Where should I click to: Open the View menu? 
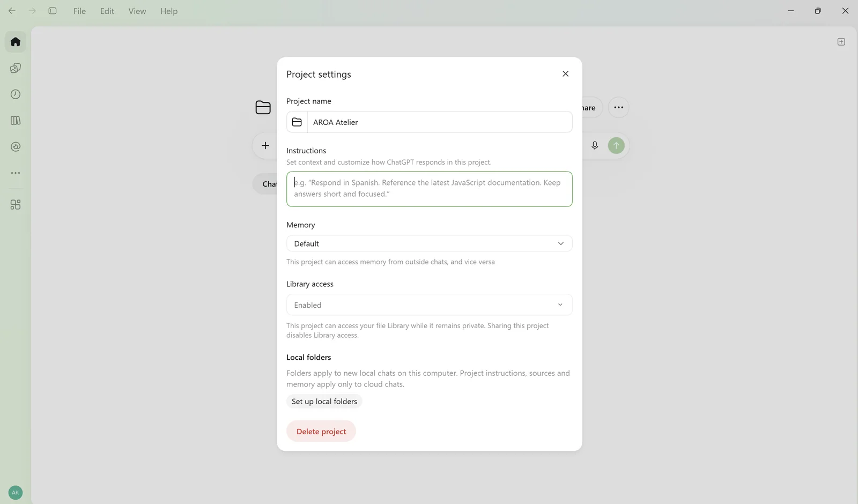(137, 11)
